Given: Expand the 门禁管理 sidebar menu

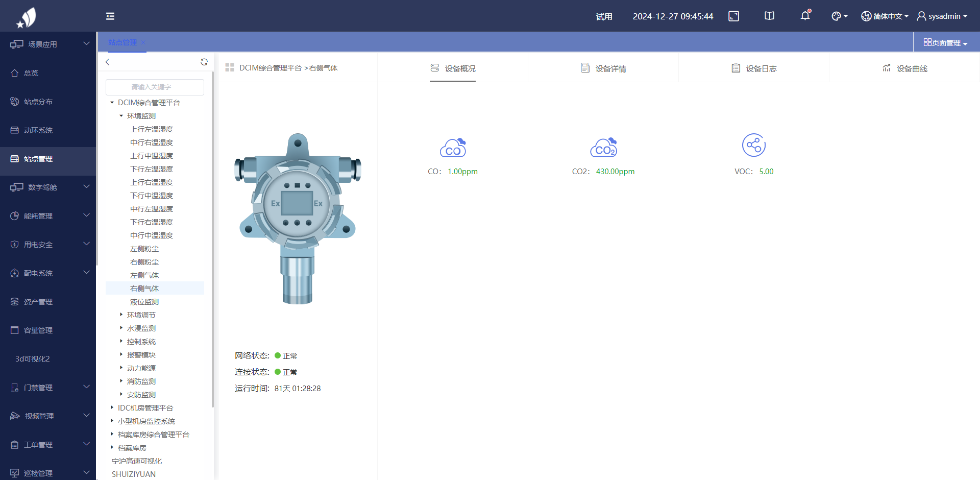Looking at the screenshot, I should click(x=48, y=388).
